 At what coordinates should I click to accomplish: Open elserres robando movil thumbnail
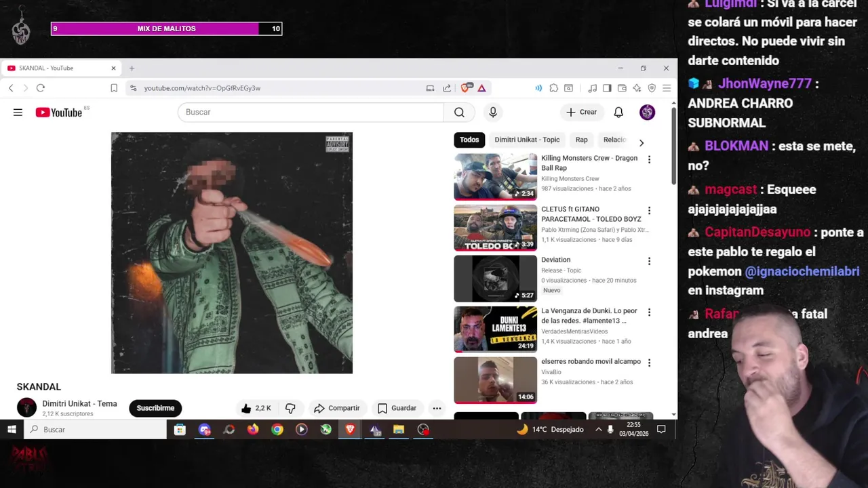click(495, 380)
